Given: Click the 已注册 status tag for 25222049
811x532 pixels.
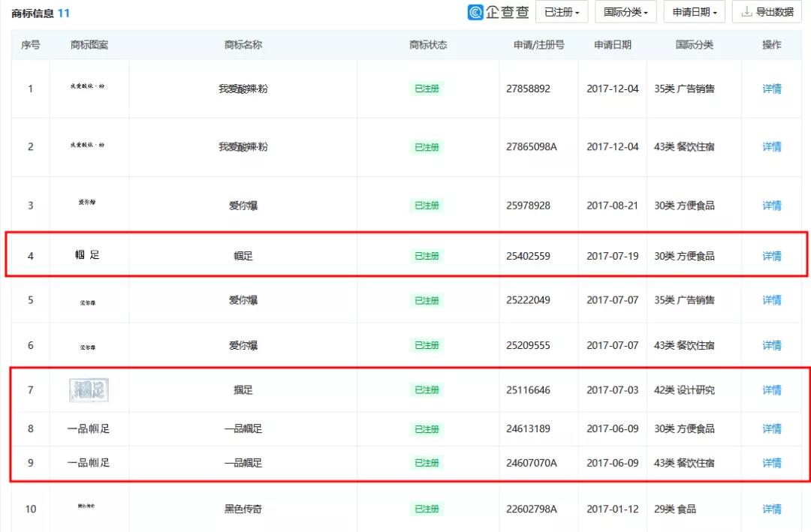Looking at the screenshot, I should [427, 300].
